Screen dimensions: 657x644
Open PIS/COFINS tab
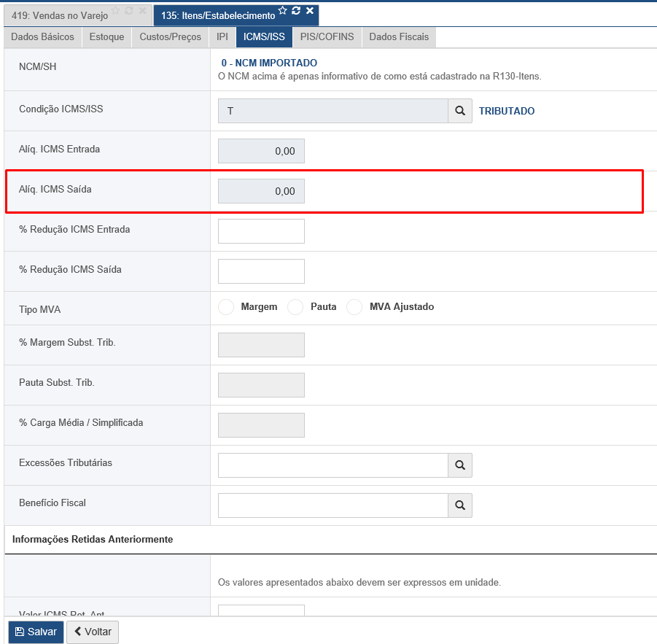[327, 37]
